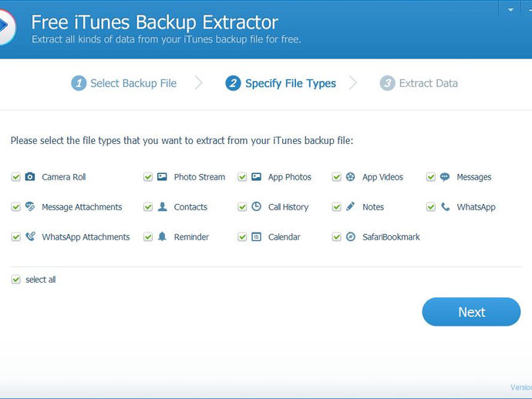Click the App Videos film reel icon

point(351,176)
